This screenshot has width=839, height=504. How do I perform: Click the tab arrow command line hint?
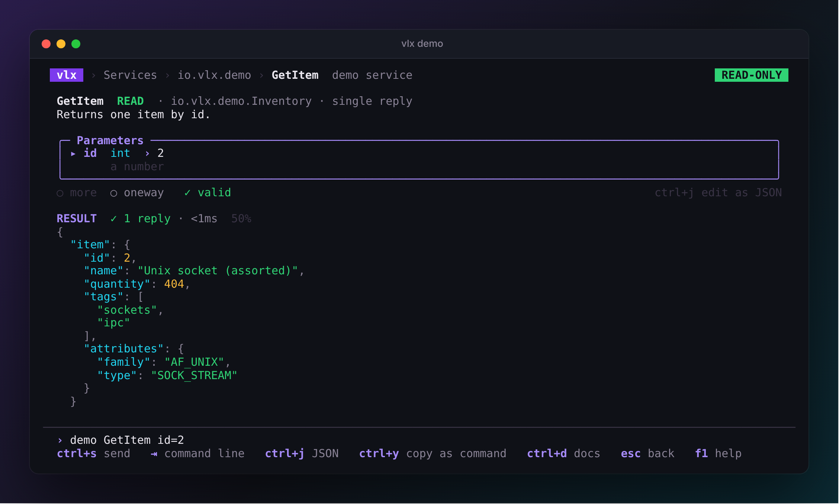197,453
